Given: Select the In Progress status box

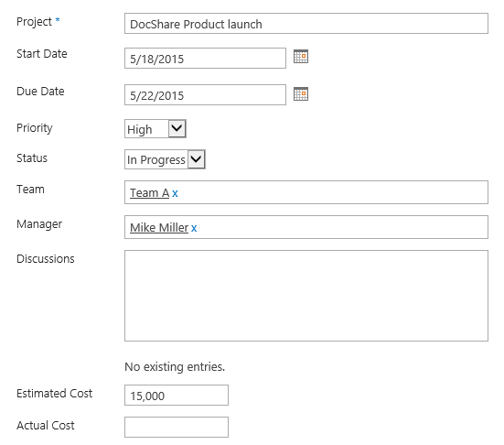Looking at the screenshot, I should (165, 159).
